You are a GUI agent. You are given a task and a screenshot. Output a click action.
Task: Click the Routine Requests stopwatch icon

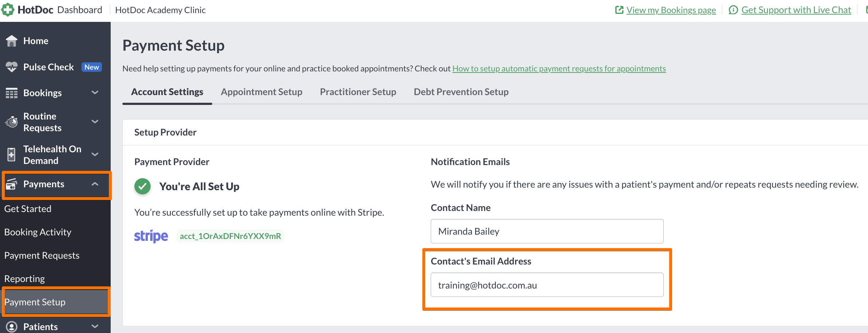click(x=12, y=122)
